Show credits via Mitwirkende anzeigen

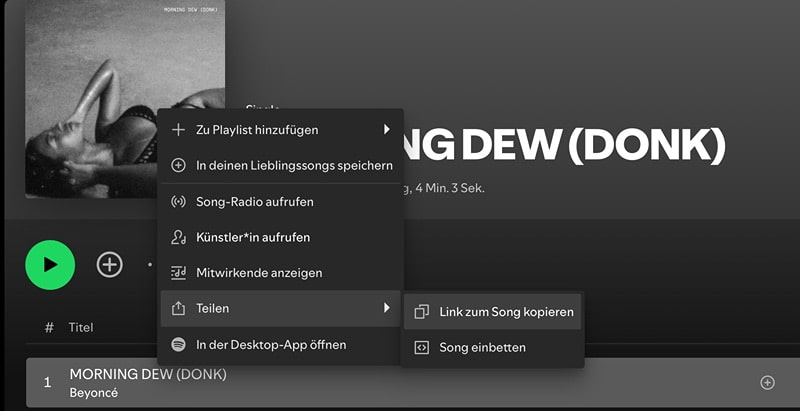(x=281, y=273)
